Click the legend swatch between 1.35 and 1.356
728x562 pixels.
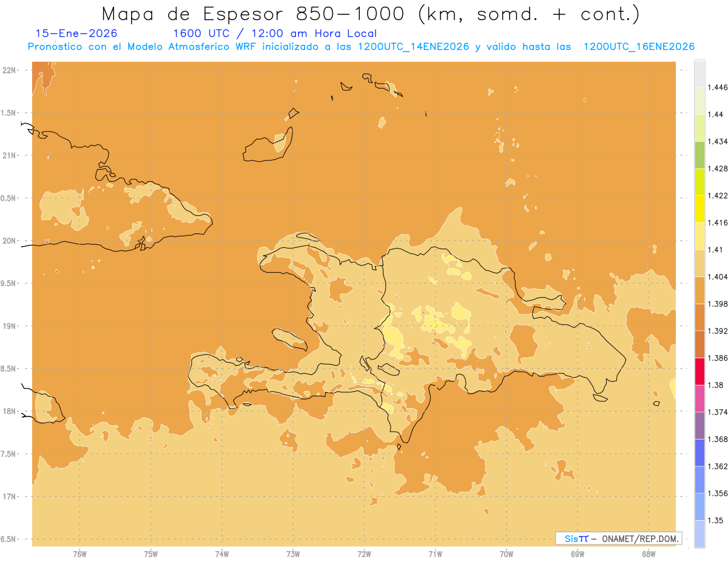[x=699, y=507]
